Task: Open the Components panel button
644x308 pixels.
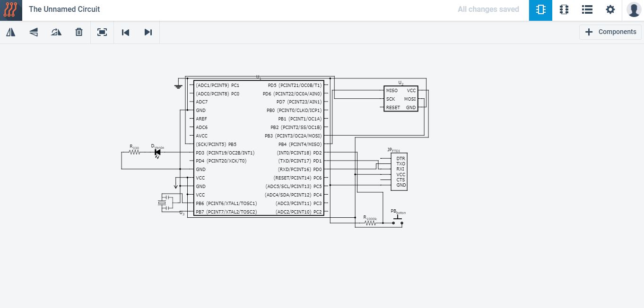Action: (610, 32)
